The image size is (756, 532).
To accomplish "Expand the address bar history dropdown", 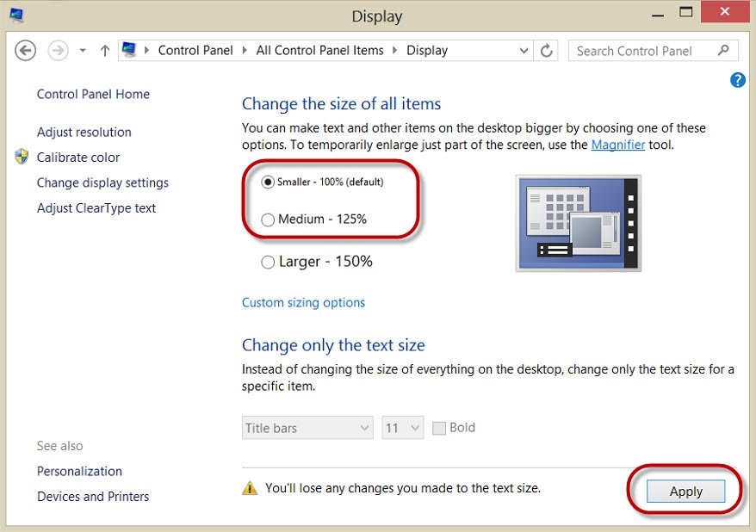I will point(524,51).
